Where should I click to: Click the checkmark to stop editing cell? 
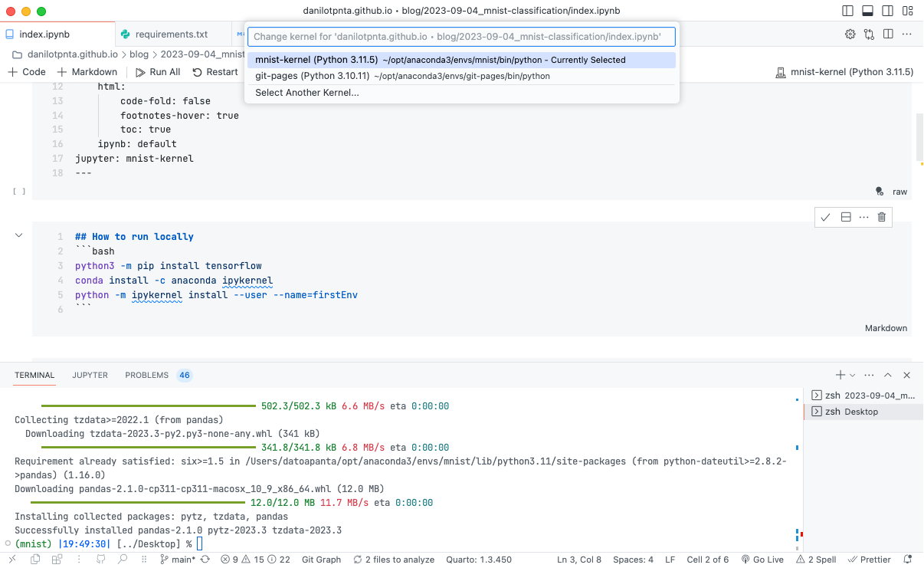(x=825, y=217)
